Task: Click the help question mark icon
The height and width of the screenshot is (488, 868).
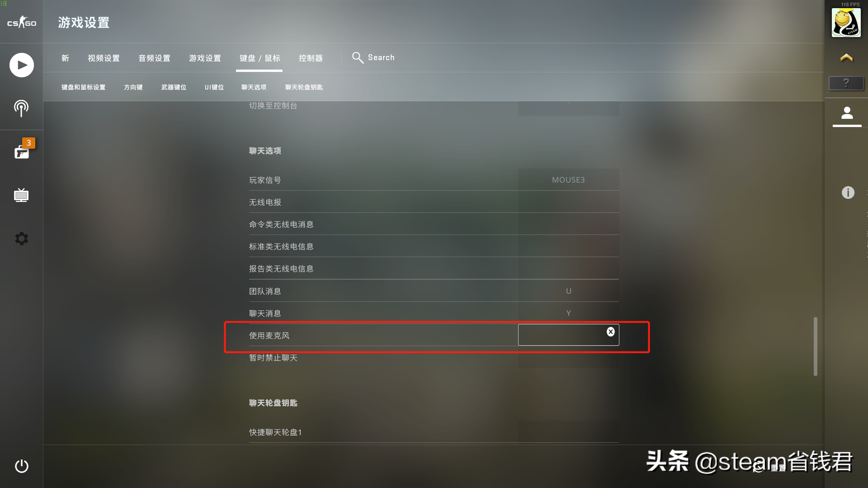Action: [x=846, y=83]
